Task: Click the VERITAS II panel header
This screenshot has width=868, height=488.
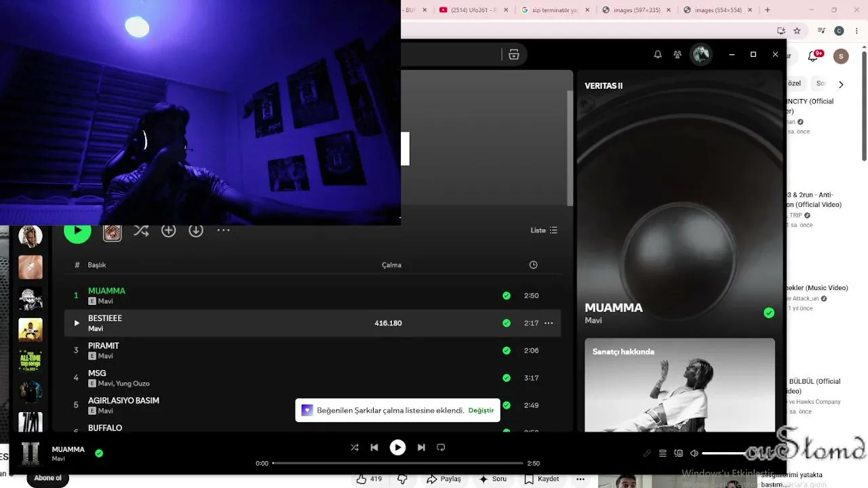Action: coord(604,86)
